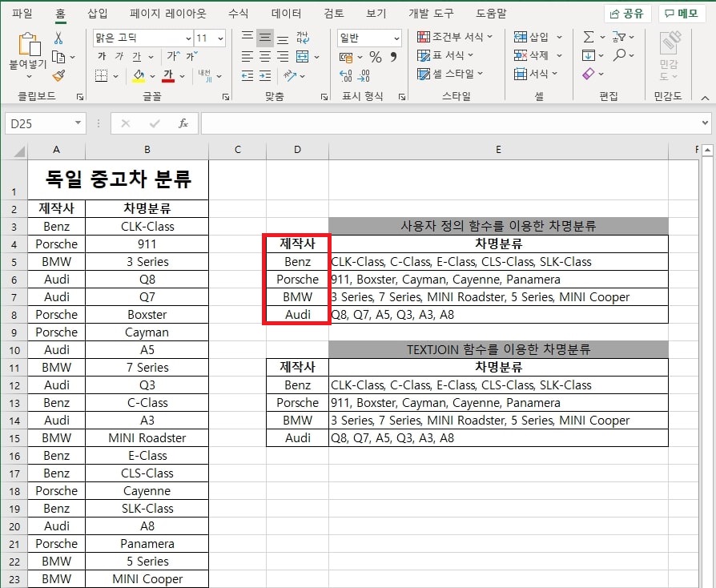Click the Format Painter brush icon
This screenshot has width=716, height=588.
coord(58,76)
